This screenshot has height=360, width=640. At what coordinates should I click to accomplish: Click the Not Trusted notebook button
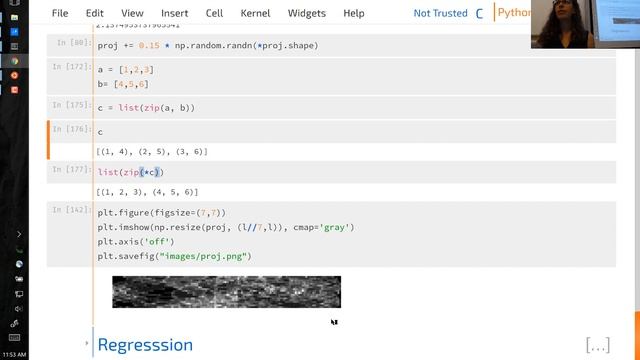pyautogui.click(x=440, y=13)
